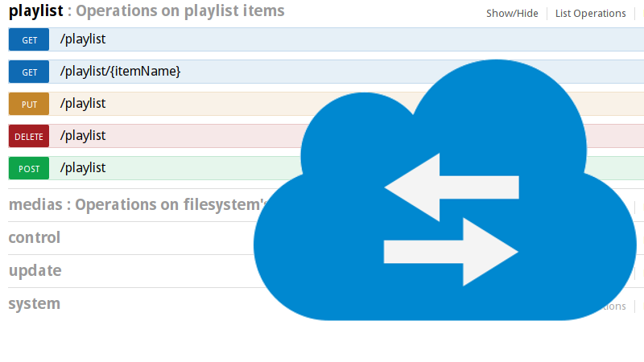The width and height of the screenshot is (644, 362).
Task: Open List Operations for playlist
Action: pos(590,13)
